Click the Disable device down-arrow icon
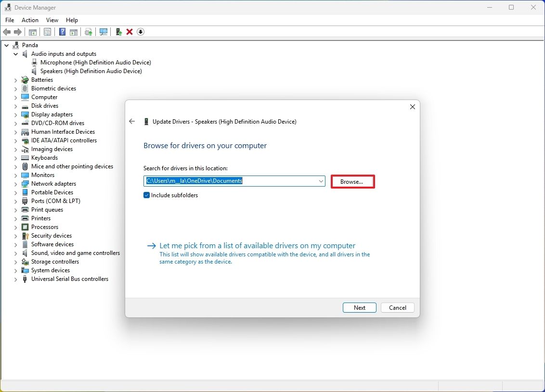545x392 pixels. pyautogui.click(x=140, y=32)
